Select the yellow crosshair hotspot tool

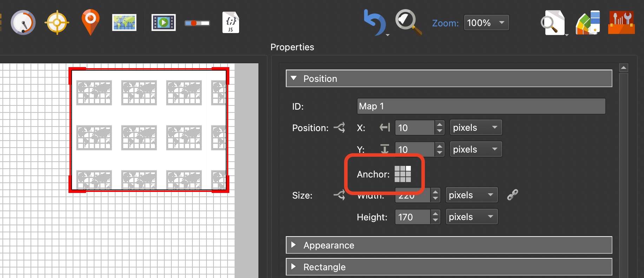[x=57, y=23]
